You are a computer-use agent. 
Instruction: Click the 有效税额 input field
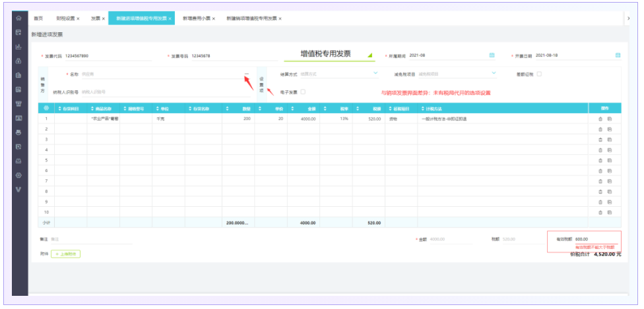[594, 239]
